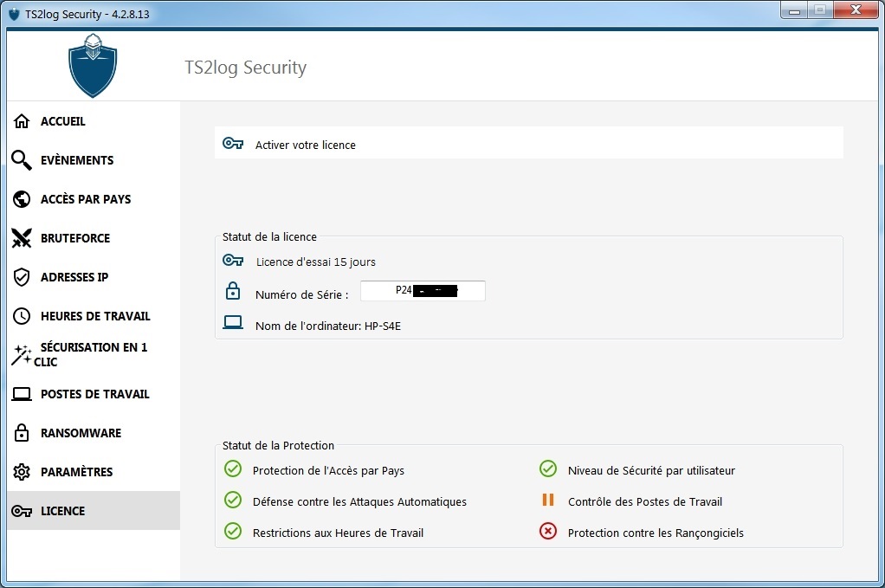Click the Accès par Pays globe icon
The width and height of the screenshot is (885, 588).
(x=22, y=199)
